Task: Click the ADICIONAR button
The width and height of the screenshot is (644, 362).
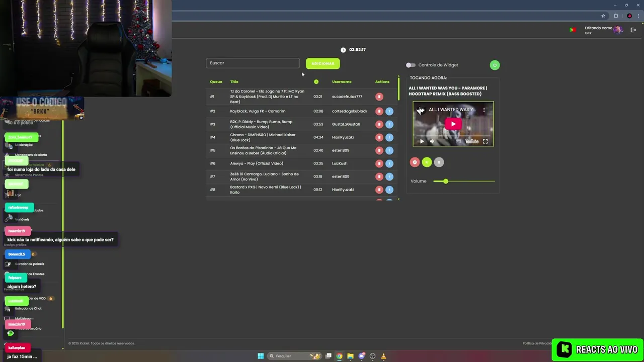Action: (x=323, y=63)
